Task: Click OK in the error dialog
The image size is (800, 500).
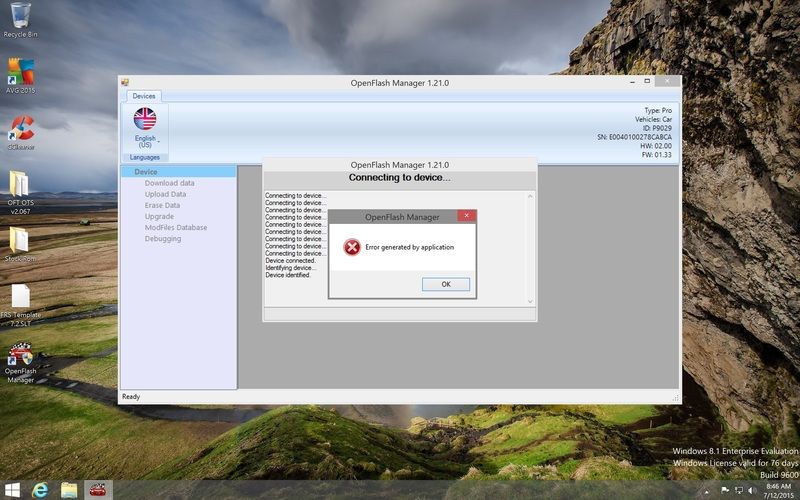Action: point(445,284)
